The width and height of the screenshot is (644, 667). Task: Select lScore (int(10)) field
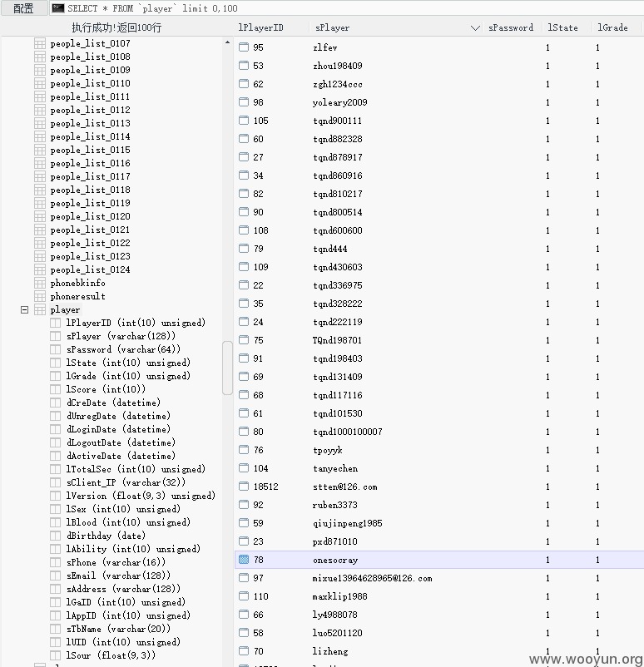click(x=106, y=390)
